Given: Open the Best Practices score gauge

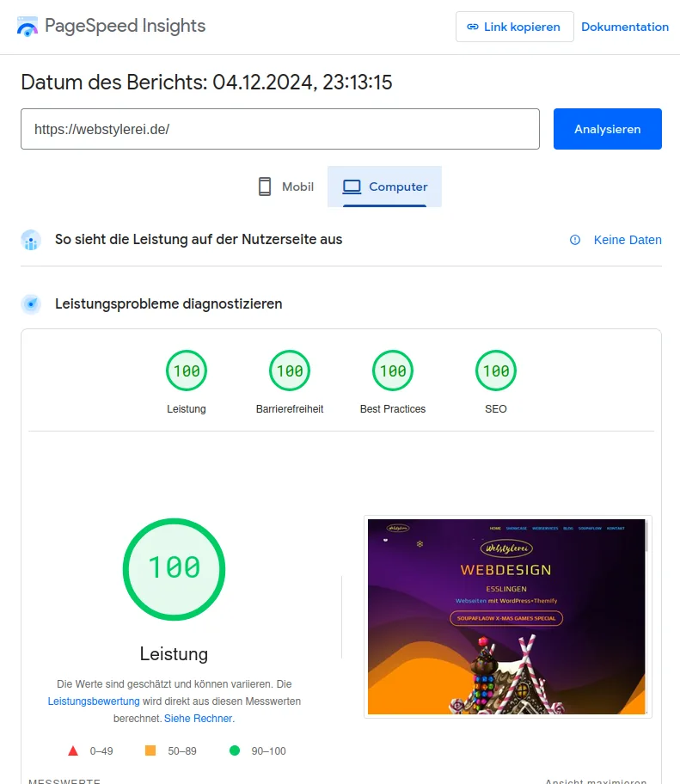Looking at the screenshot, I should 393,371.
